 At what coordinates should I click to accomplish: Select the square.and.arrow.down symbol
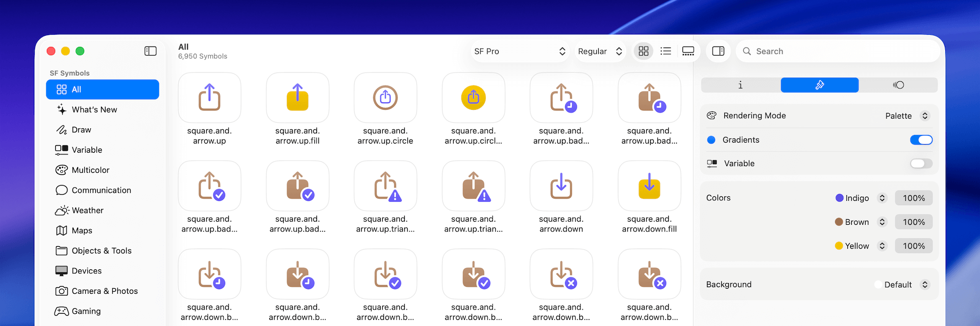click(561, 186)
